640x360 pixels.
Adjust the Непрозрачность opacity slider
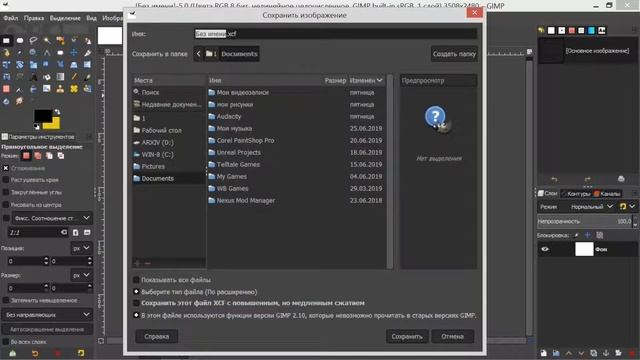[x=584, y=221]
